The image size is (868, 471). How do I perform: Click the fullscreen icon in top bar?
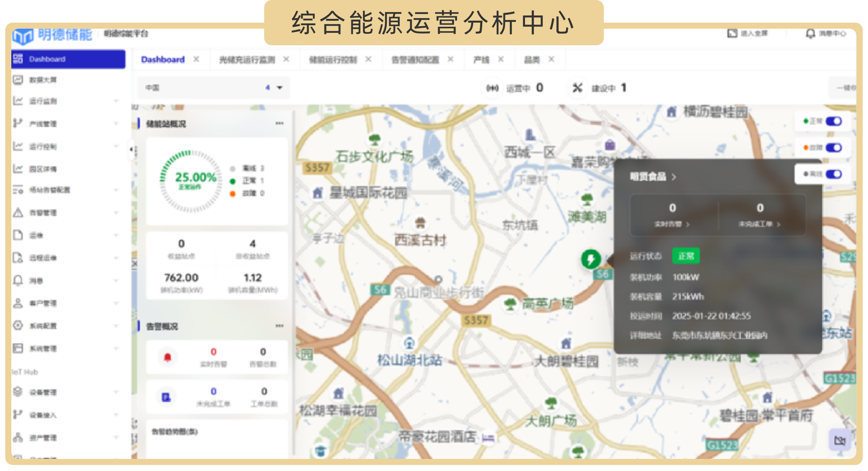(x=732, y=33)
